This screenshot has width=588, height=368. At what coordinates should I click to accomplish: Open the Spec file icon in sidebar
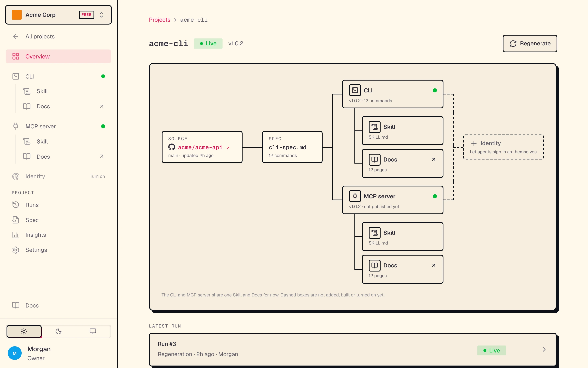point(16,220)
